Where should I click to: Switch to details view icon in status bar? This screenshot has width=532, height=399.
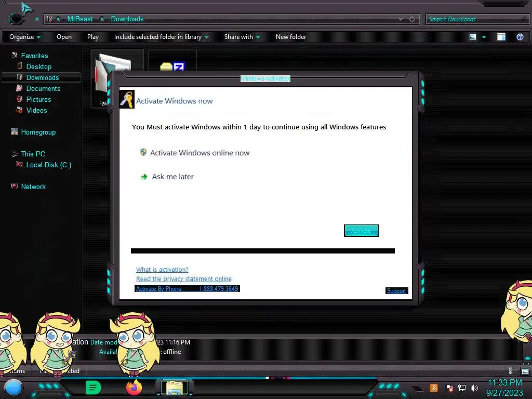coord(511,371)
